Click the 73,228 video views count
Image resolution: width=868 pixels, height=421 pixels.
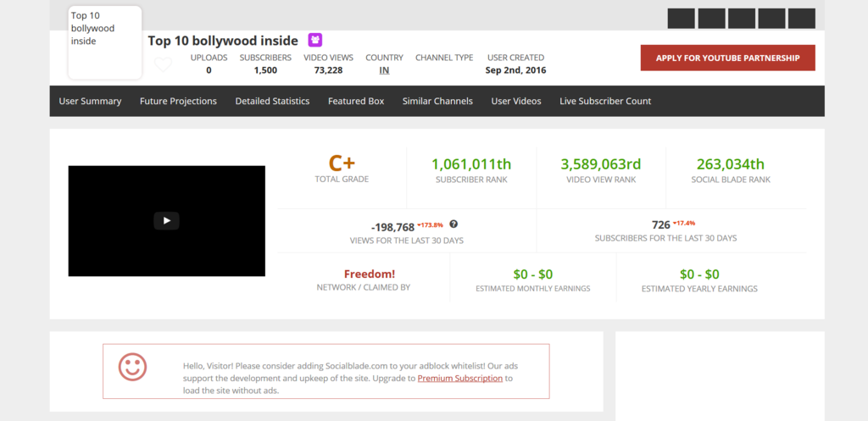328,70
